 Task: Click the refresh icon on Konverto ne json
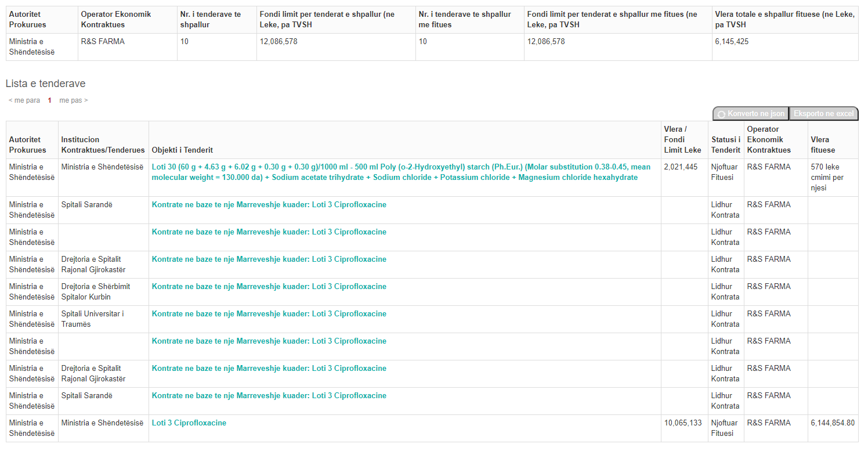click(x=721, y=114)
